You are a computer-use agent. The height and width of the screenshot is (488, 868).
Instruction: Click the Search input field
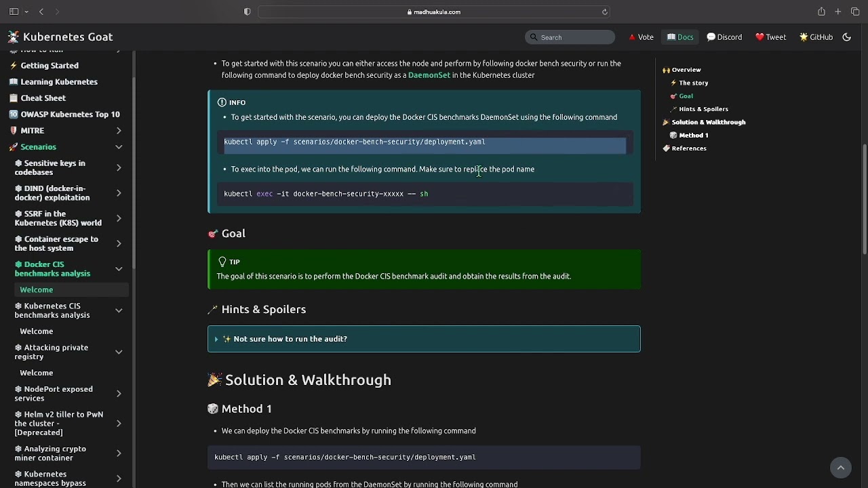[x=570, y=37]
